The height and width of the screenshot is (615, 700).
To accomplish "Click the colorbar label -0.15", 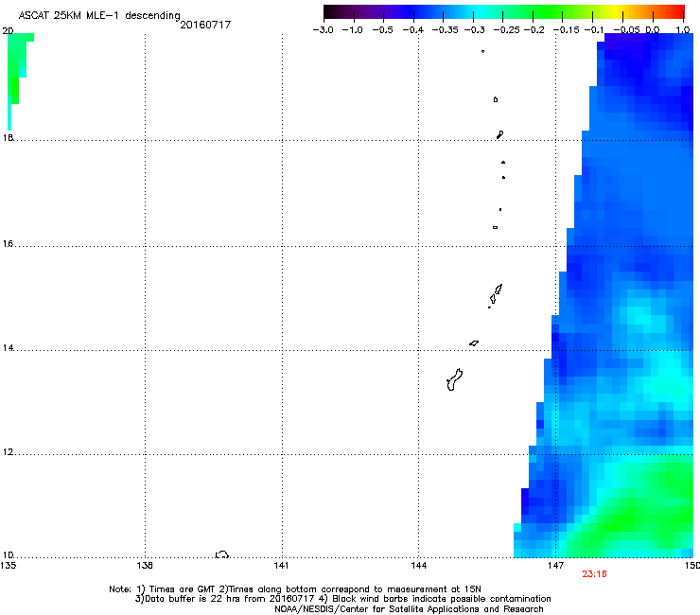I will 566,30.
